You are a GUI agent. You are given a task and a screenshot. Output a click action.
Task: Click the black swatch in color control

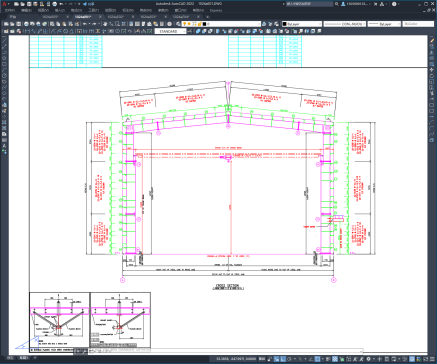coord(284,24)
